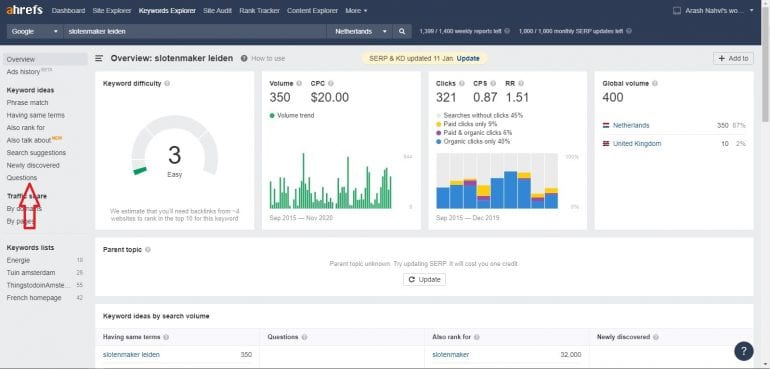Click the Update link in SERP banner

(x=468, y=58)
